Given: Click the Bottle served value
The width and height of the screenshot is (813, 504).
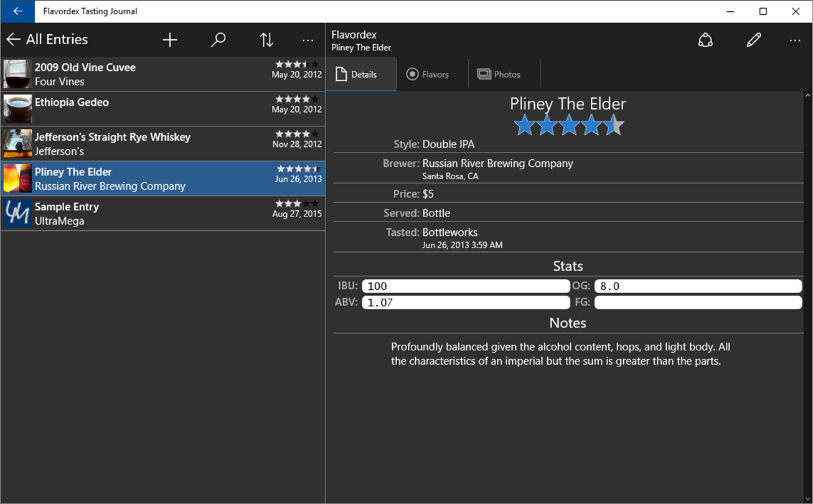Looking at the screenshot, I should point(436,213).
